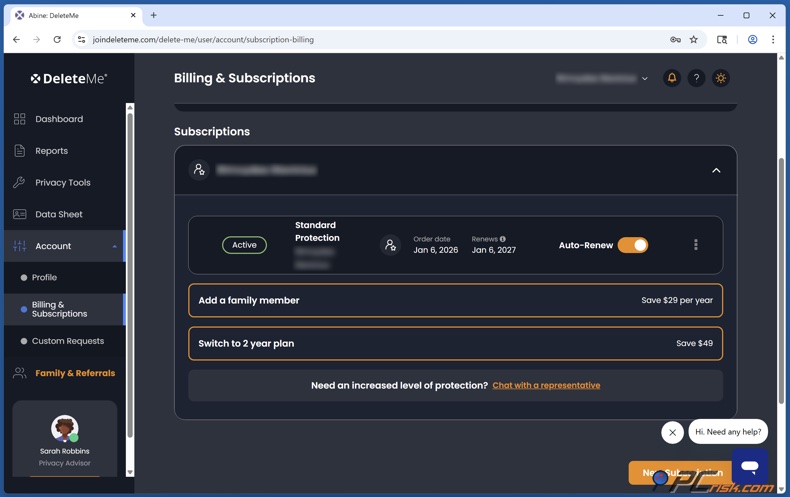This screenshot has width=790, height=497.
Task: Click Add a family member option
Action: point(455,300)
